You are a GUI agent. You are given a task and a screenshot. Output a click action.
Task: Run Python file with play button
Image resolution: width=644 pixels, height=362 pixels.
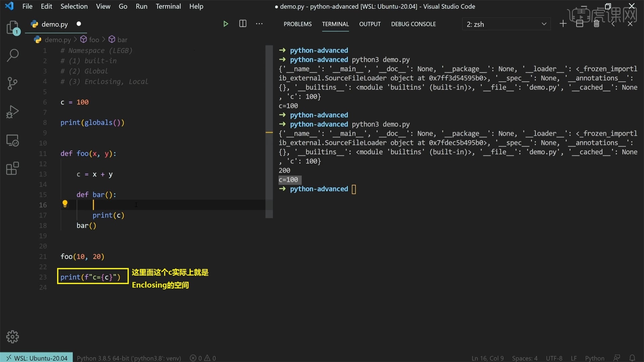[x=226, y=24]
